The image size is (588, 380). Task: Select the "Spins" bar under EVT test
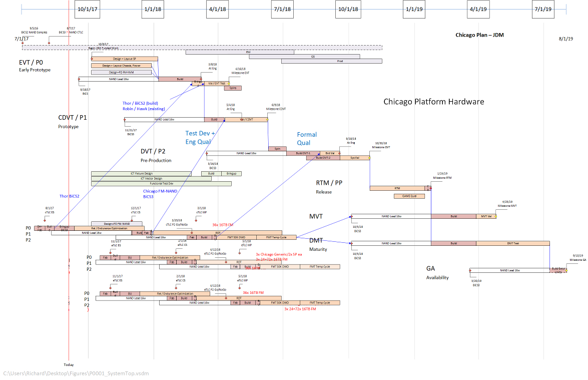233,88
